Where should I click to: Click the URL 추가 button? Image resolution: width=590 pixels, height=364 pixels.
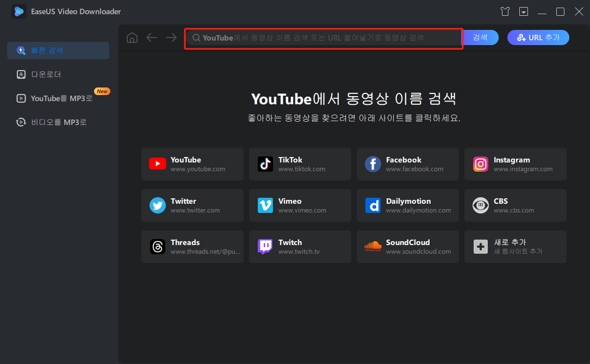[x=538, y=37]
